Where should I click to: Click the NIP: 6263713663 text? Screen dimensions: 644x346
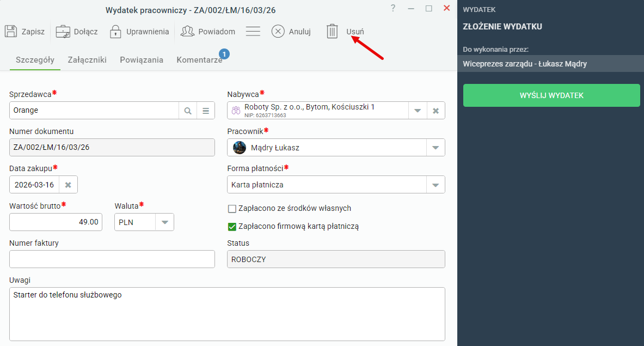click(265, 116)
